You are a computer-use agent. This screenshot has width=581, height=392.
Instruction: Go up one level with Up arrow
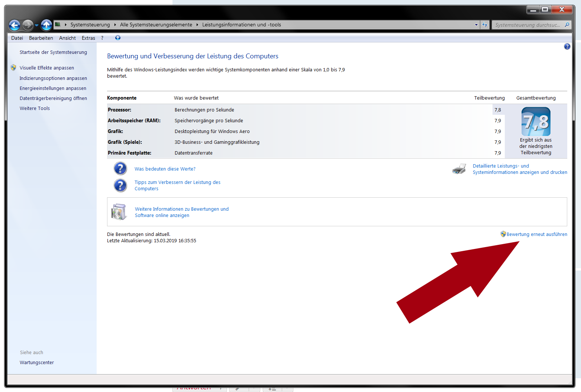click(46, 25)
